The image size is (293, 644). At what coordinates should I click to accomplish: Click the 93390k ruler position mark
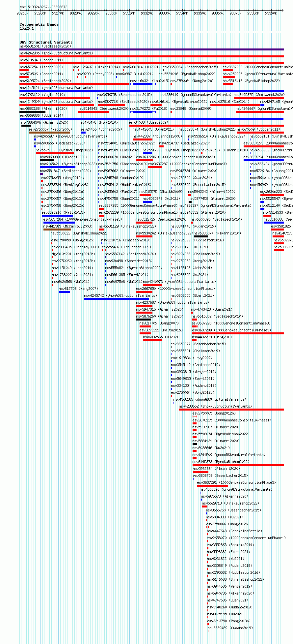click(x=271, y=13)
